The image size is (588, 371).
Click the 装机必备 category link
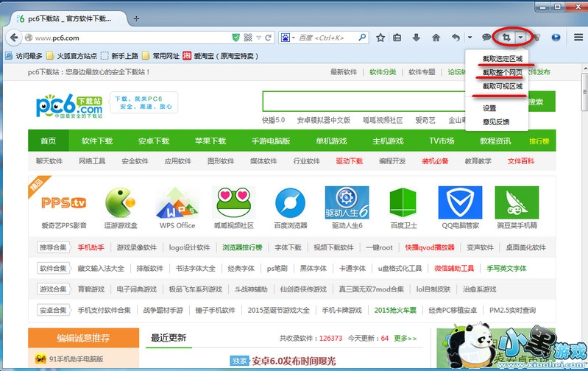pos(435,161)
